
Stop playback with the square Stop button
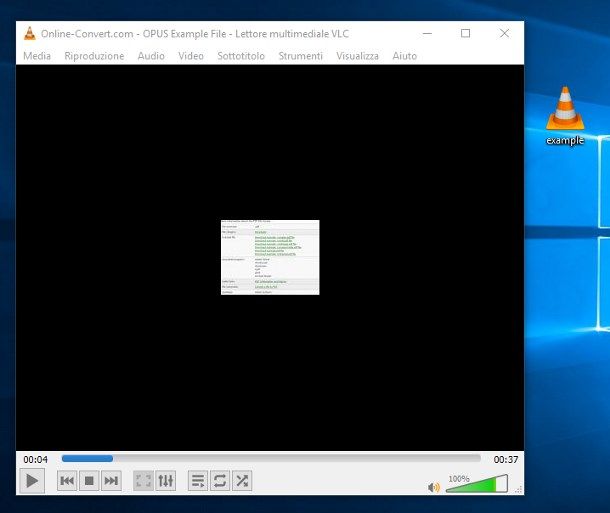click(89, 481)
